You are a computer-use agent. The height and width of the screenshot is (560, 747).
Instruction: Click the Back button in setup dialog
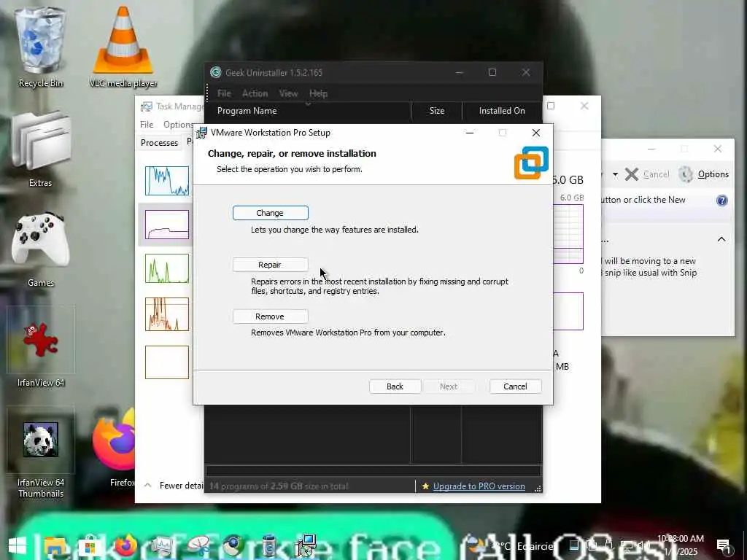pos(395,386)
